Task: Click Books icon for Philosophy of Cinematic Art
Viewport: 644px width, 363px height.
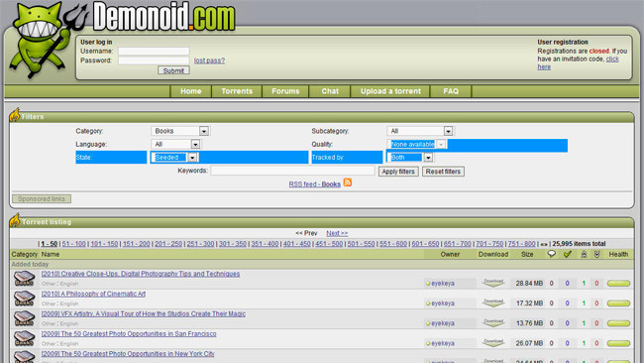Action: 24,299
